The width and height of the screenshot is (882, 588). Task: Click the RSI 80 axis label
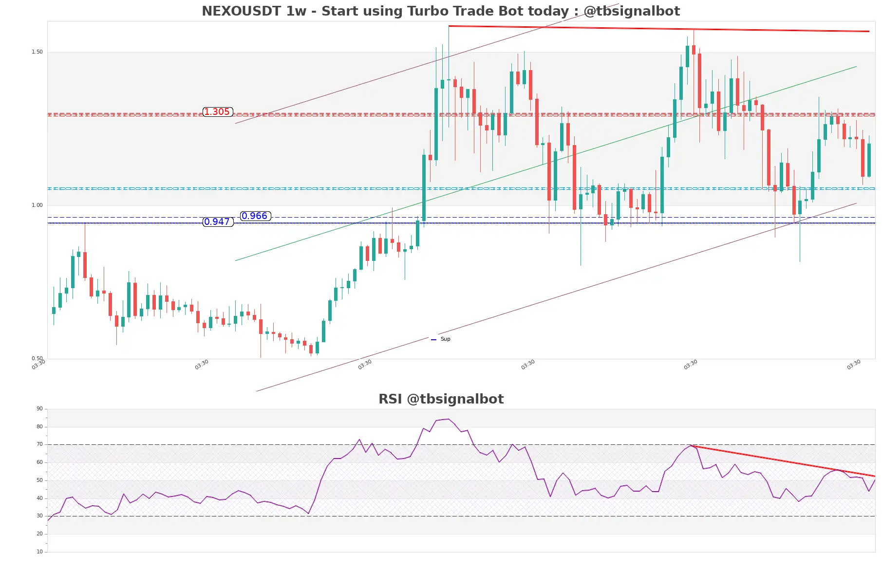tap(39, 427)
